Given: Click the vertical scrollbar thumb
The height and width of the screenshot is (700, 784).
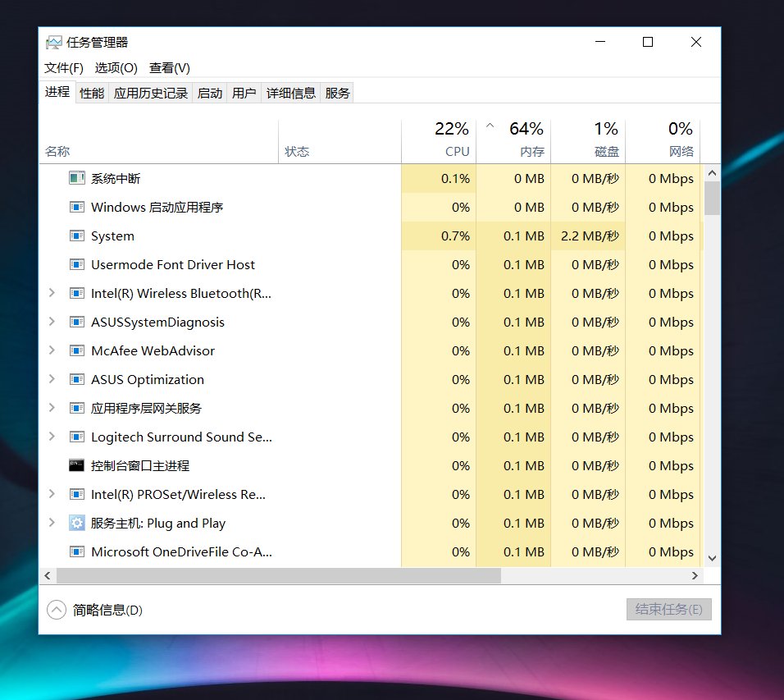Looking at the screenshot, I should pos(712,198).
